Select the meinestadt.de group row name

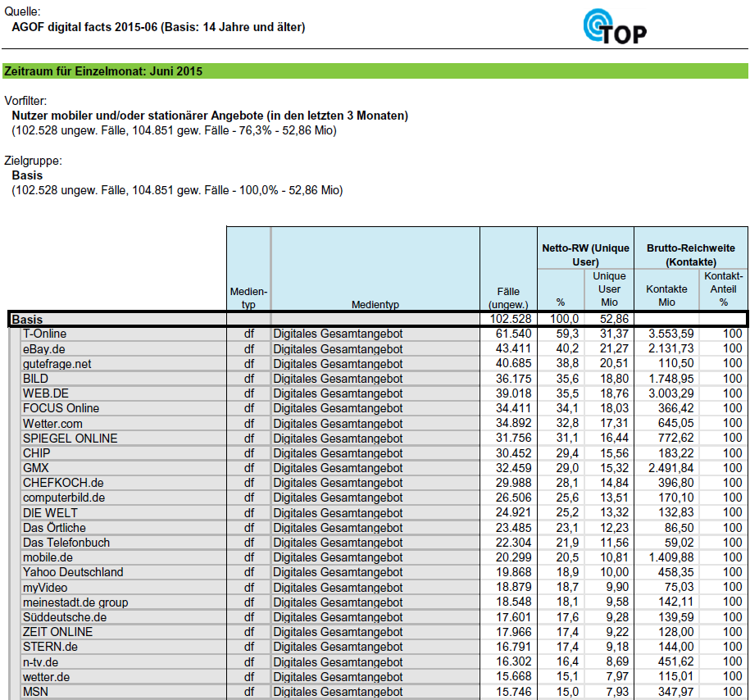75,603
